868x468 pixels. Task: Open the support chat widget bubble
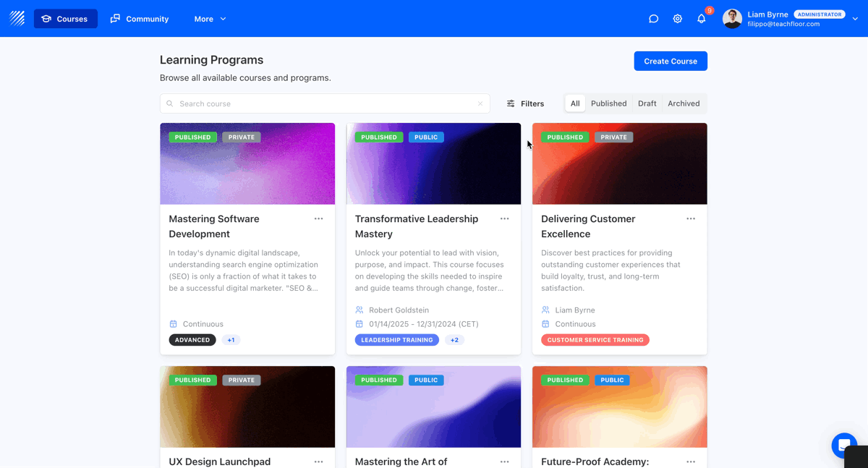point(843,446)
